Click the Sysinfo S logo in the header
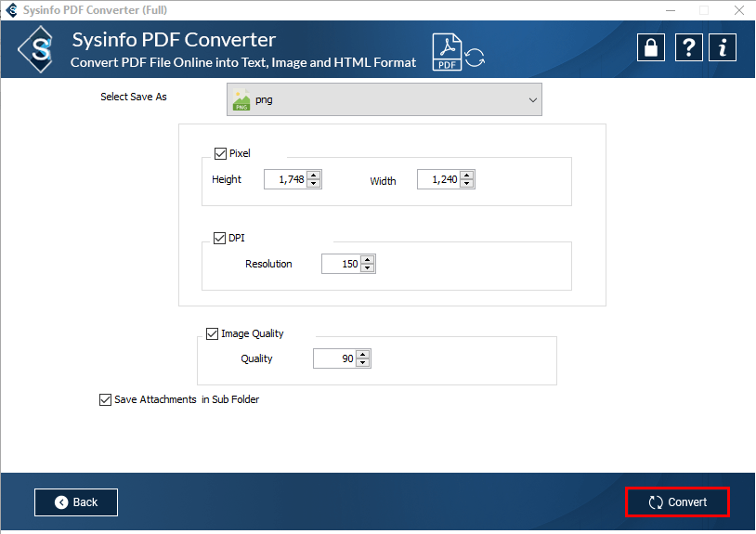This screenshot has width=756, height=534. click(x=36, y=49)
